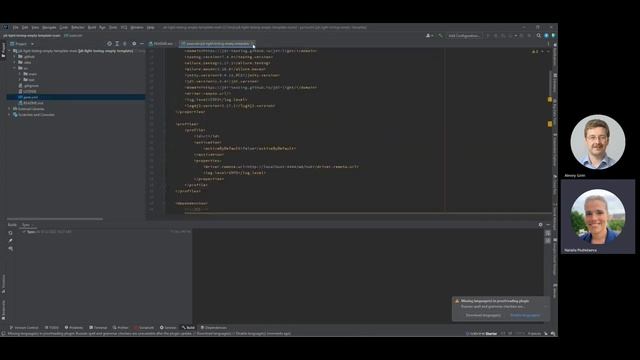Open the TODO tool window
Screen dimensions: 640x360
(52, 328)
